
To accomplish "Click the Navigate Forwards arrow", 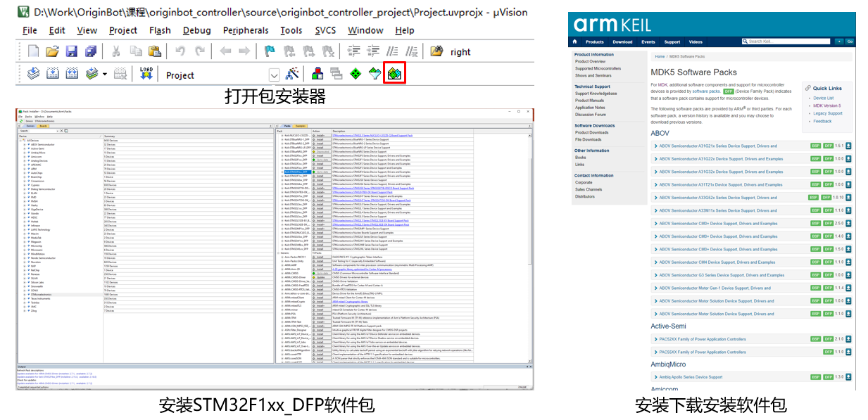I will 244,51.
